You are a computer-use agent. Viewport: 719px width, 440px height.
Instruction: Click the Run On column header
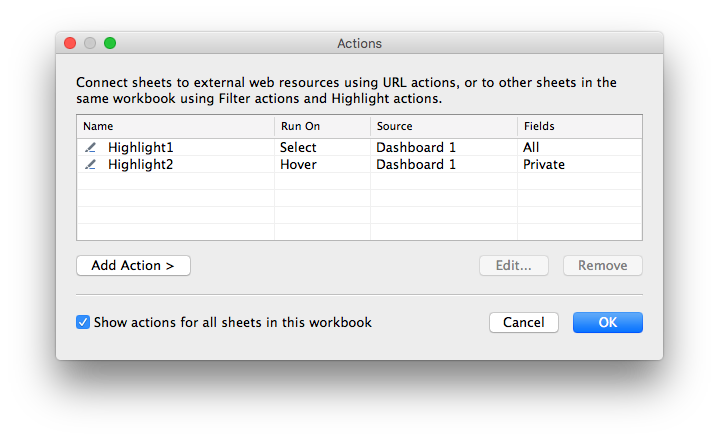click(322, 127)
